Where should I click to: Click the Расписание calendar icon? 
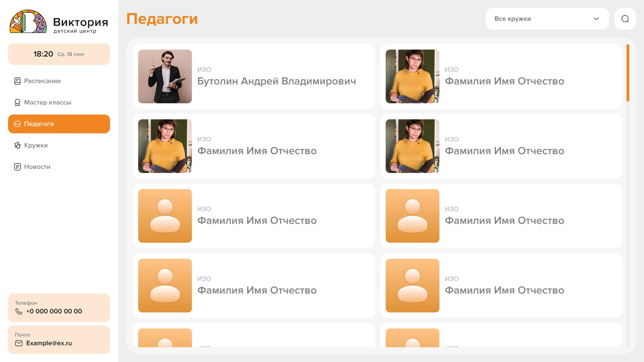[x=17, y=81]
